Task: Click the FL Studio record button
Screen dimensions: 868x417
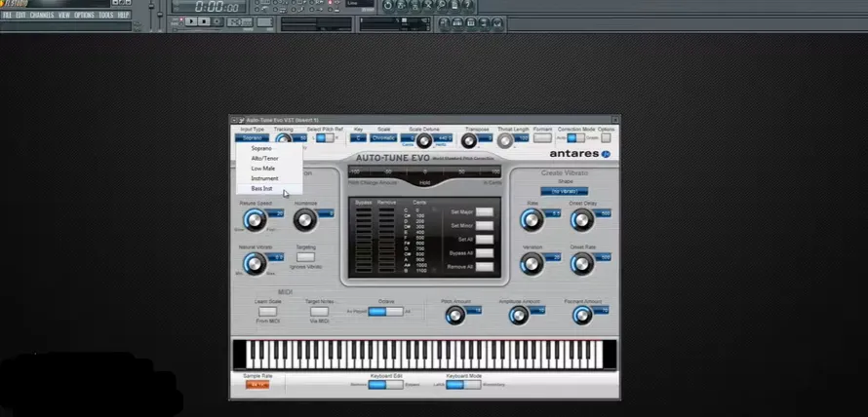Action: click(217, 21)
